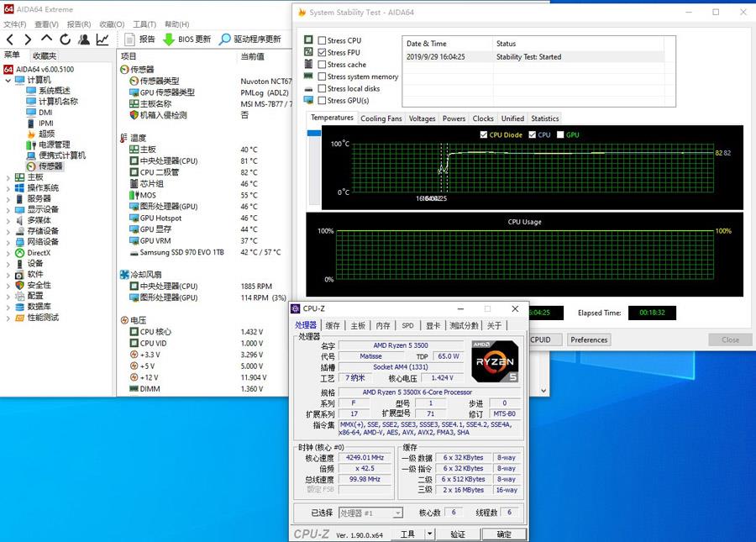
Task: Open the user icon in AIDA64 toolbar
Action: click(x=84, y=39)
